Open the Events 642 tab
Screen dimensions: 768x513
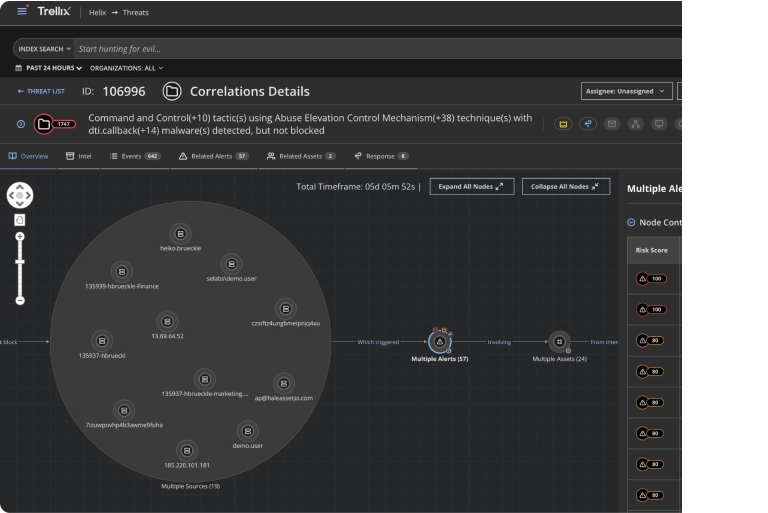[x=135, y=156]
